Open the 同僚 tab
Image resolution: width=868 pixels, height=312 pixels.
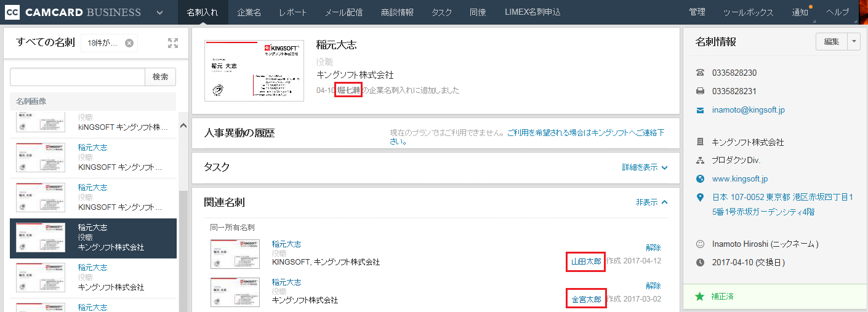point(478,12)
